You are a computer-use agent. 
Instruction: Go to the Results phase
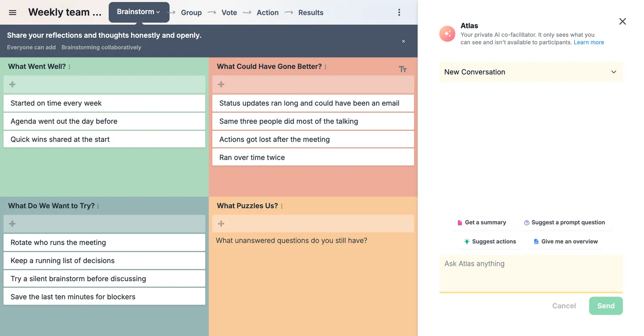tap(311, 13)
